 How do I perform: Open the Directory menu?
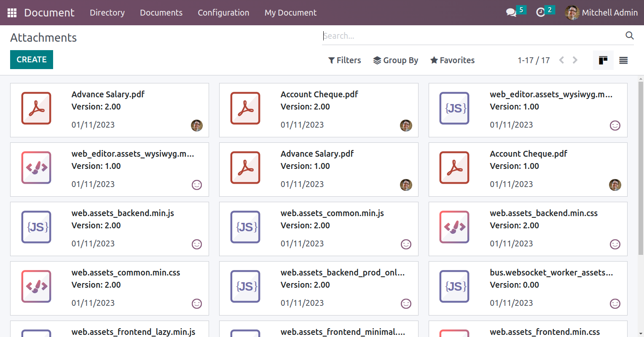coord(107,13)
